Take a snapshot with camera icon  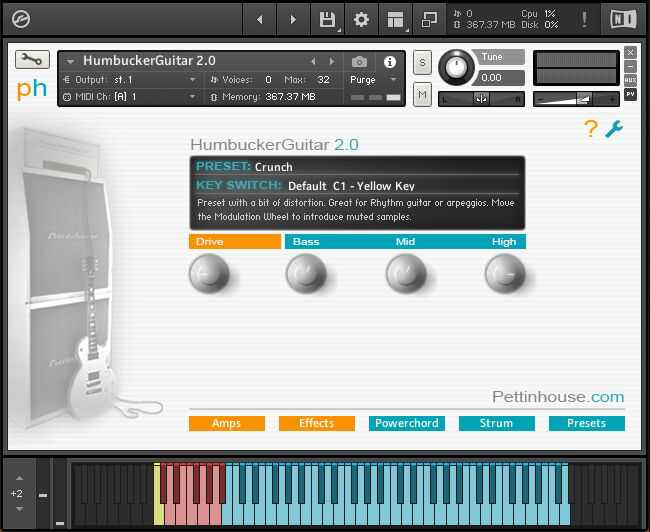tap(359, 62)
